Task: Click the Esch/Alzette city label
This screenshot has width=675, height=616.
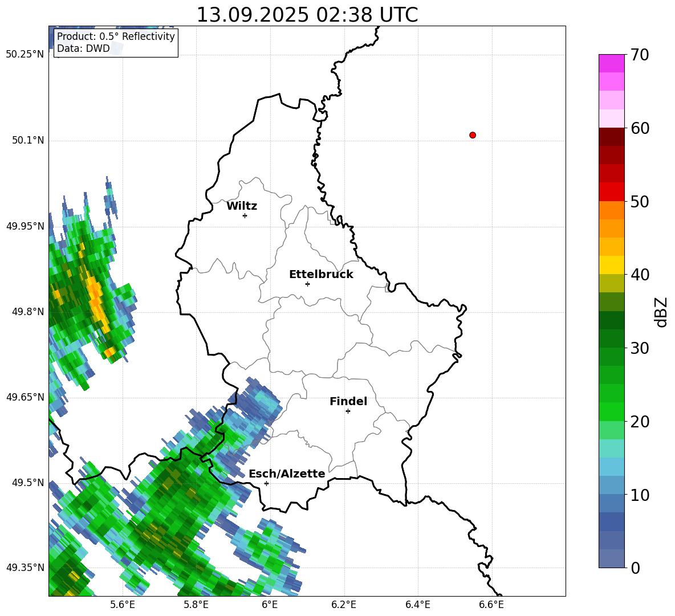Action: [287, 474]
